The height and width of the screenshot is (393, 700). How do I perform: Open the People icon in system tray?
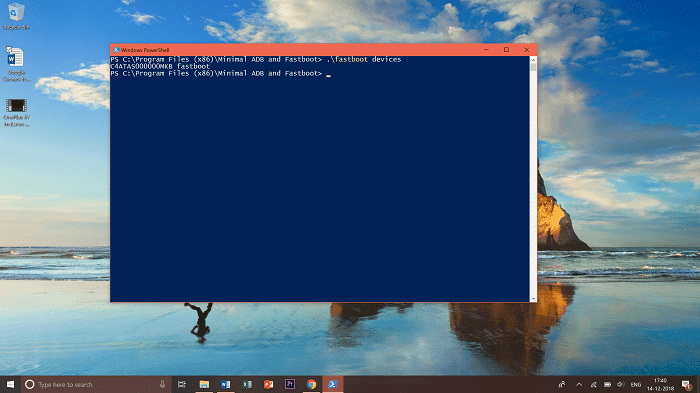562,385
